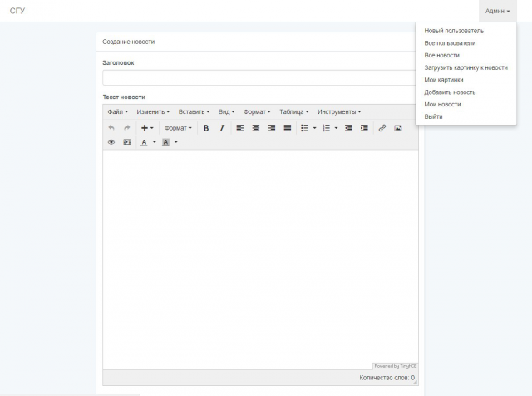Redo the last edit in editor

[127, 128]
